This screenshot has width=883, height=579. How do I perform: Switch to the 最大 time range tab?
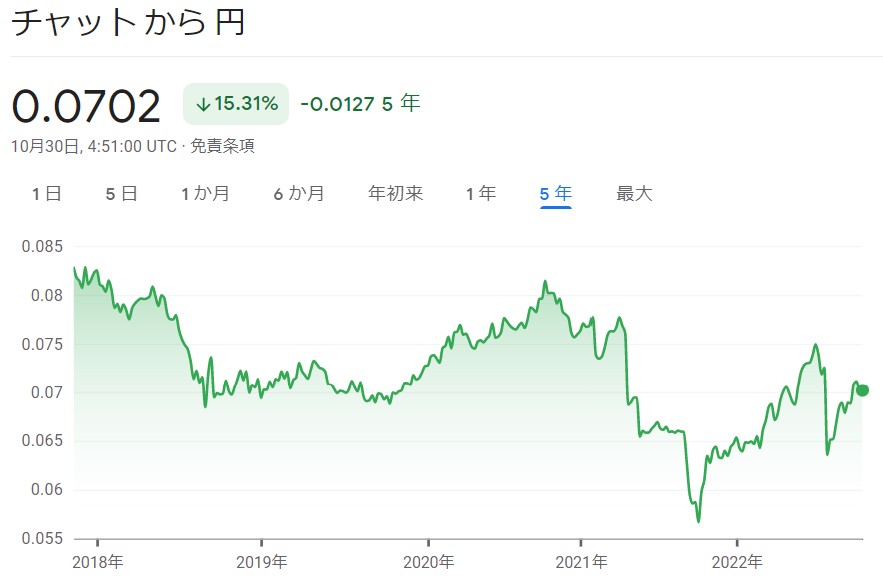coord(635,193)
